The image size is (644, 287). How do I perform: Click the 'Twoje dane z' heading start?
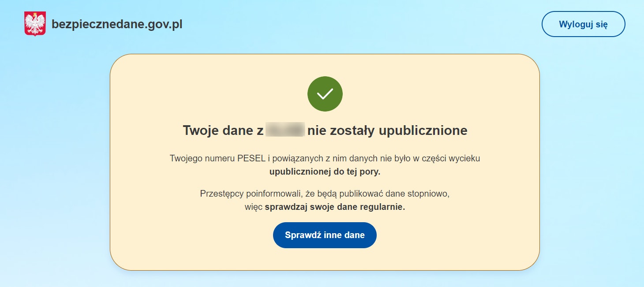(x=223, y=130)
